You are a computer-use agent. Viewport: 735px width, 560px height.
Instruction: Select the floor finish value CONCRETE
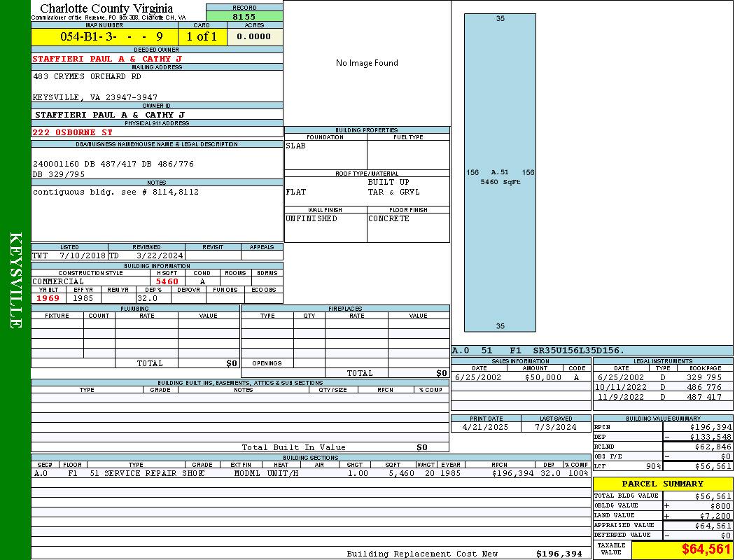388,218
